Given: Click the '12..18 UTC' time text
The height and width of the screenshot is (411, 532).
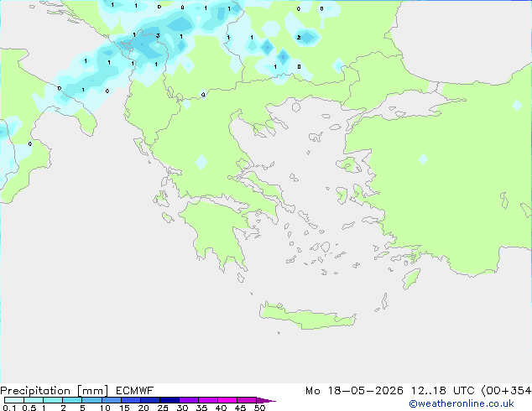Looking at the screenshot, I should [442, 391].
